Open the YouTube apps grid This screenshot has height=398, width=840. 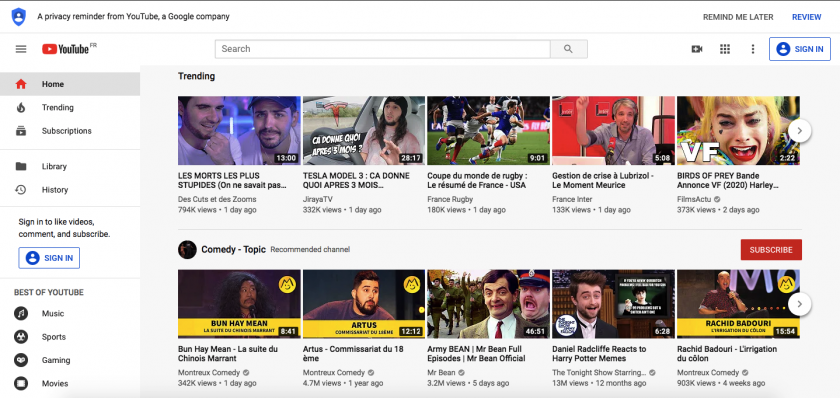[725, 49]
